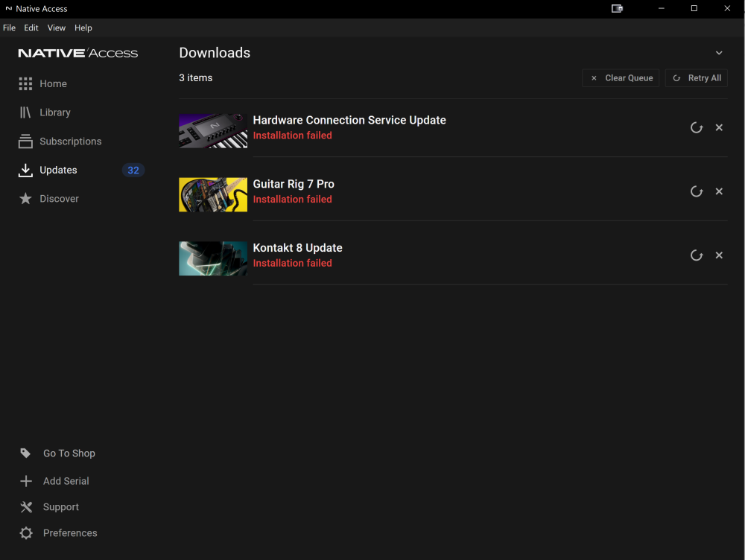
Task: Open the Subscriptions section
Action: (71, 141)
